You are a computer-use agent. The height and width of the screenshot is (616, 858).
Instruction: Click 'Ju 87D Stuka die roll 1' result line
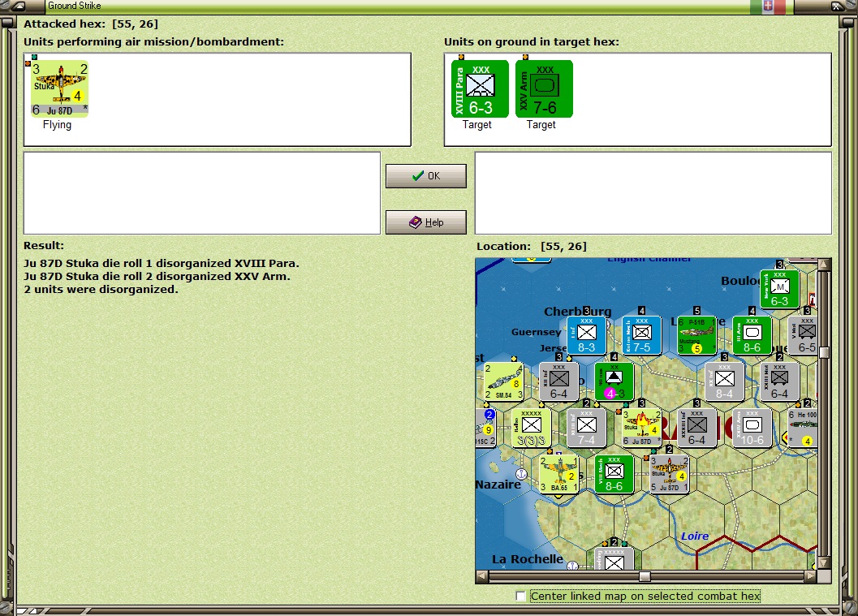pyautogui.click(x=162, y=263)
